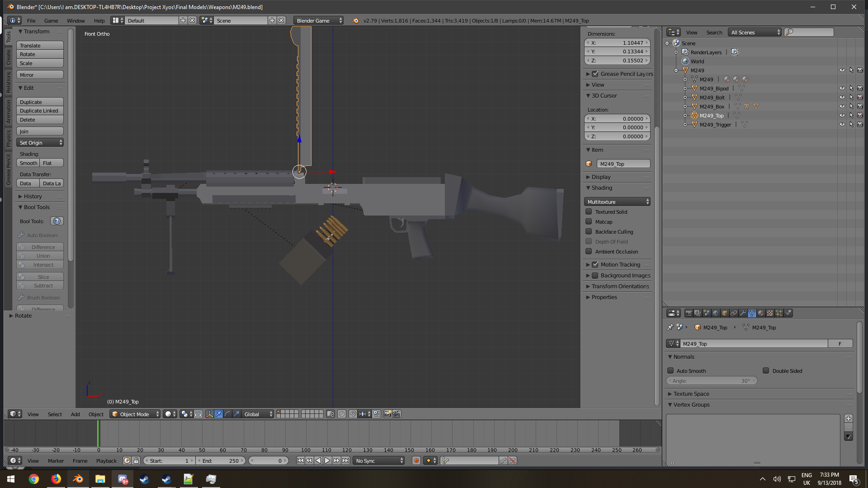Click the OpenGL render image camera icon

[387, 414]
